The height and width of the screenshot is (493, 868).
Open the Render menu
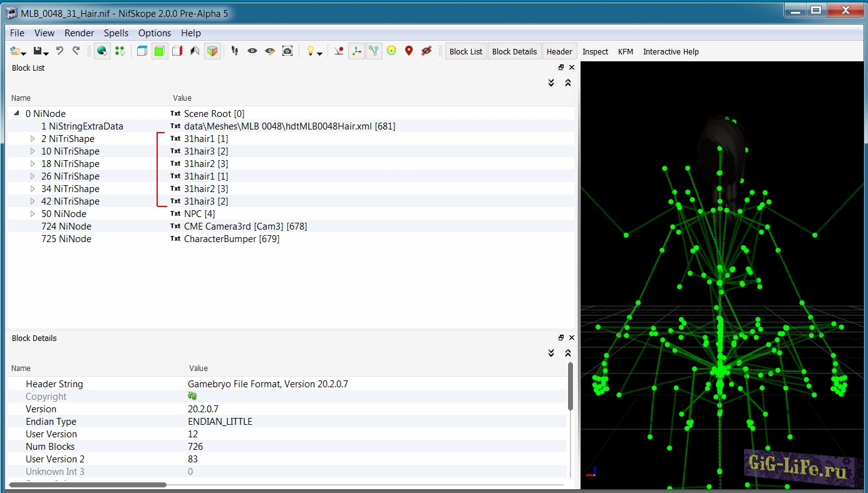79,33
